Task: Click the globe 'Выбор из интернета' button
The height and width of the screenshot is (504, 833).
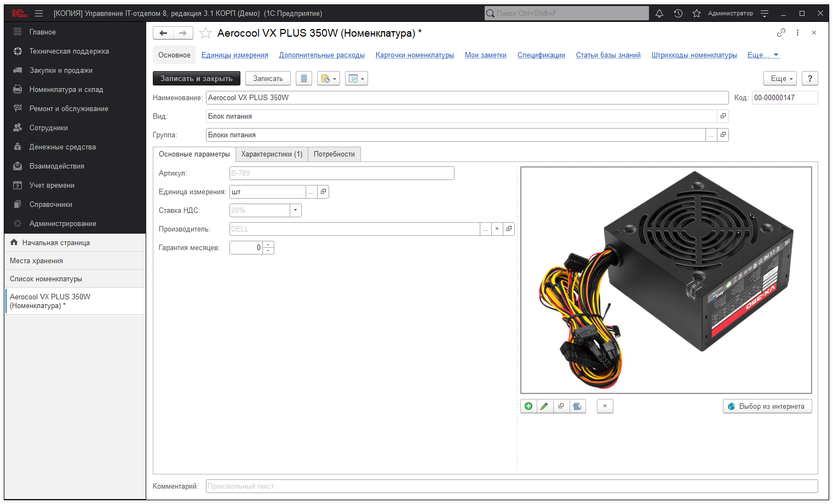Action: (x=767, y=406)
